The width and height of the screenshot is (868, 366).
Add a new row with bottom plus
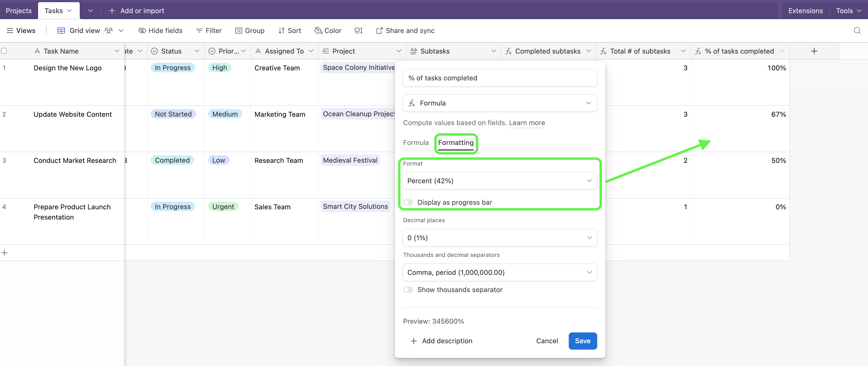[5, 253]
